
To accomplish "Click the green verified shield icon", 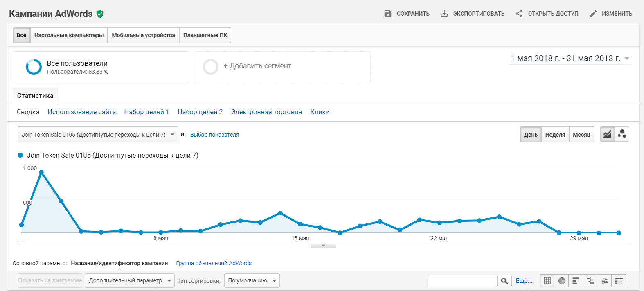I will click(x=100, y=14).
